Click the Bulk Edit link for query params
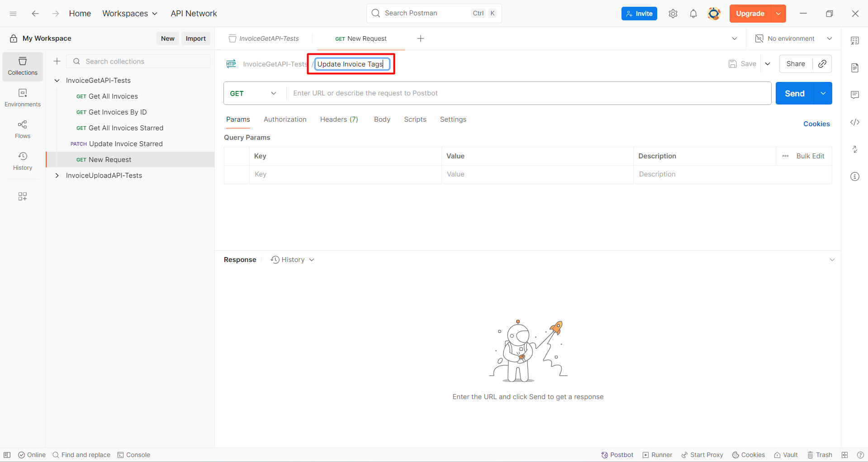 coord(811,156)
